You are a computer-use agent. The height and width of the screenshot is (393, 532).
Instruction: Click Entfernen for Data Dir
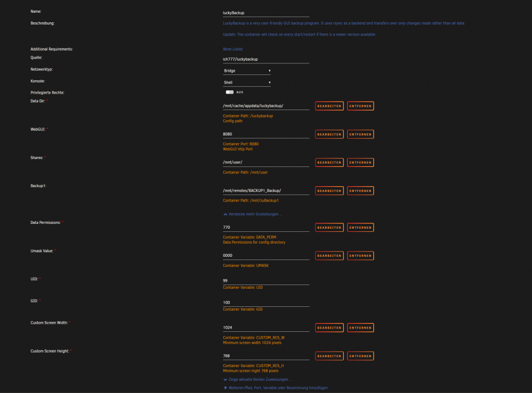click(x=360, y=106)
